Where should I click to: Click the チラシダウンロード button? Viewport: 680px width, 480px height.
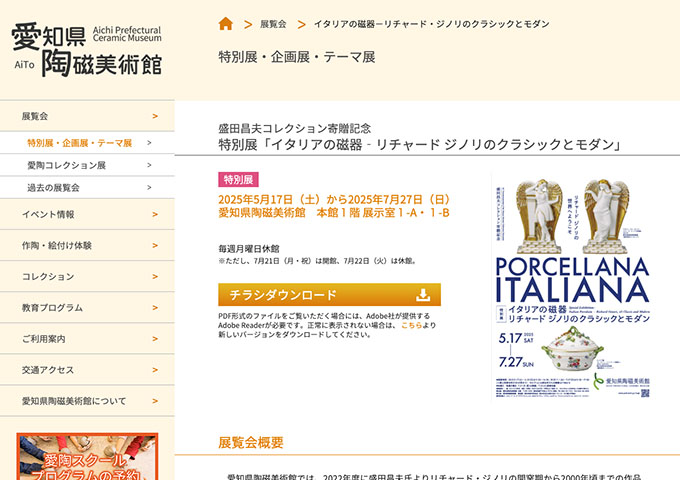click(330, 295)
